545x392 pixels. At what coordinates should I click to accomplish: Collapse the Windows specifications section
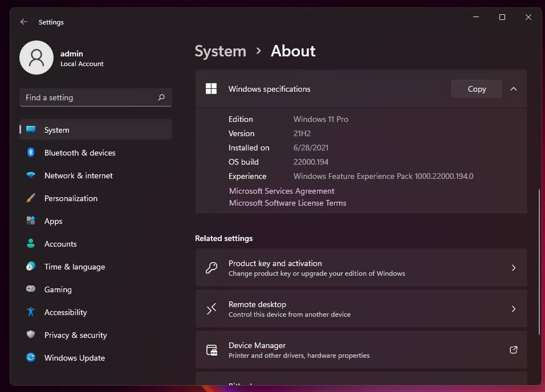513,89
